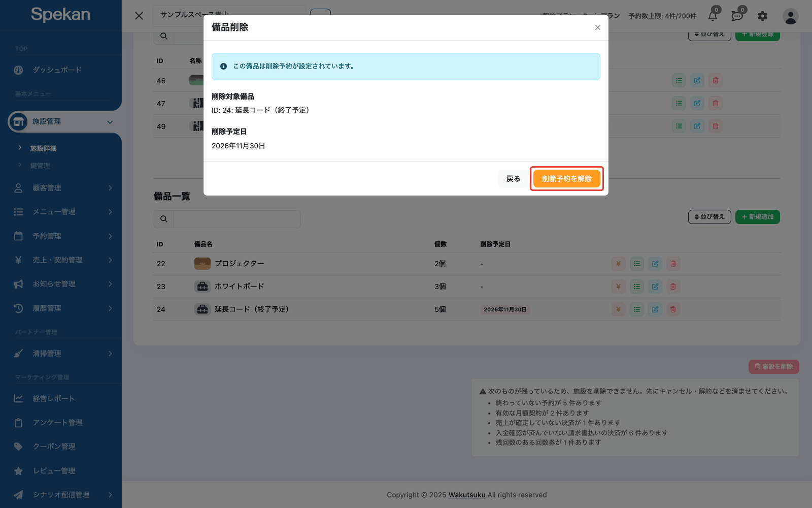Viewport: 812px width, 508px height.
Task: Click trash icon in row ID 47
Action: (x=716, y=103)
